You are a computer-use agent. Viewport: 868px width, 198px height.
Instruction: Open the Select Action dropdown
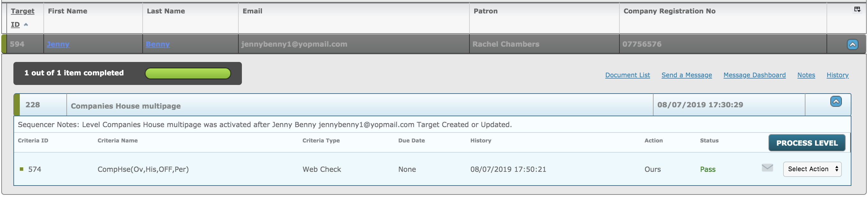812,169
